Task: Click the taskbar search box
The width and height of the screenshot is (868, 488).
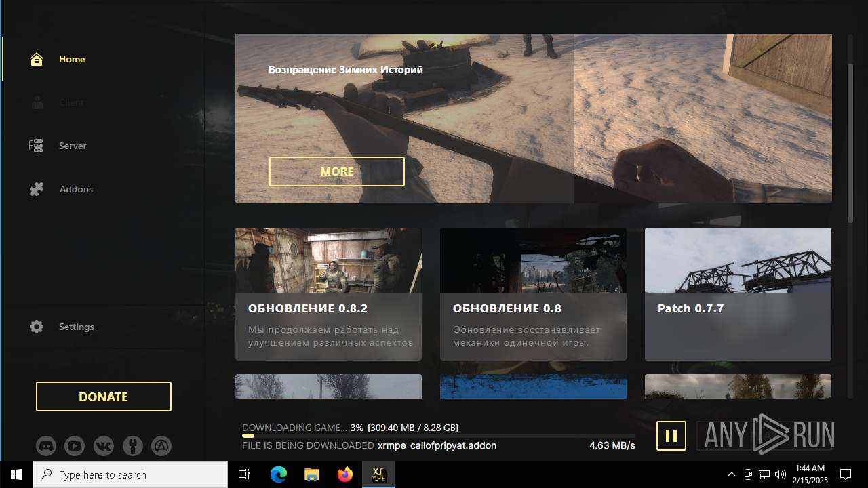Action: [x=130, y=474]
